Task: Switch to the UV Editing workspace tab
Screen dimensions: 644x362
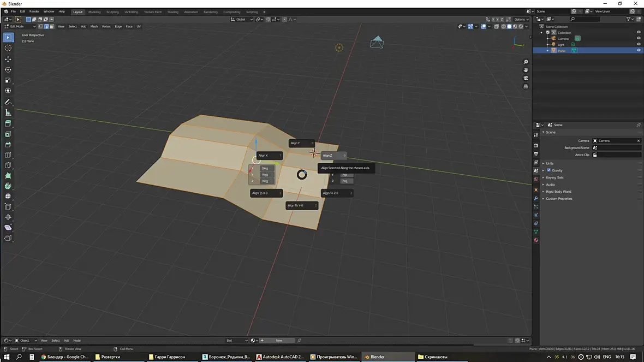Action: click(131, 11)
